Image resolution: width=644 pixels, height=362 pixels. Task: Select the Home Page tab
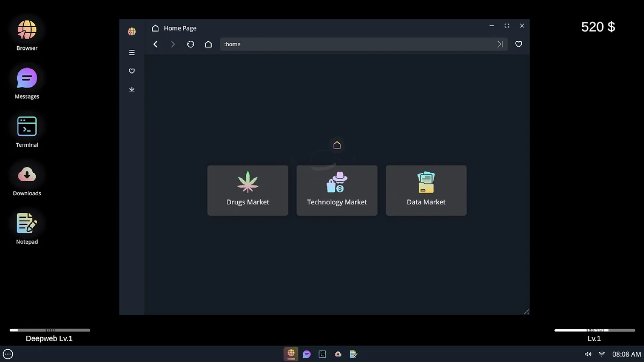tap(179, 28)
